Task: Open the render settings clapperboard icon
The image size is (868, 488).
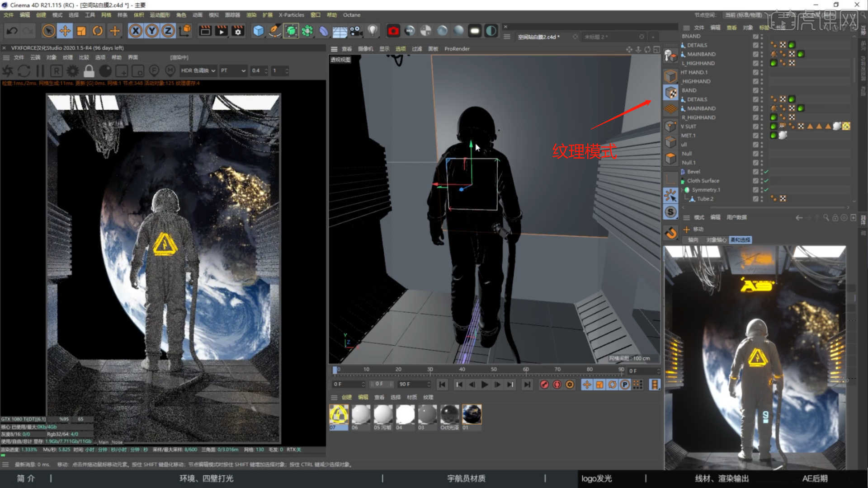Action: click(238, 31)
